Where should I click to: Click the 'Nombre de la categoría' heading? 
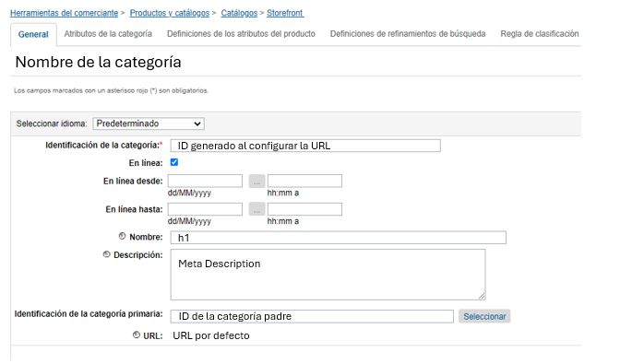[x=98, y=63]
